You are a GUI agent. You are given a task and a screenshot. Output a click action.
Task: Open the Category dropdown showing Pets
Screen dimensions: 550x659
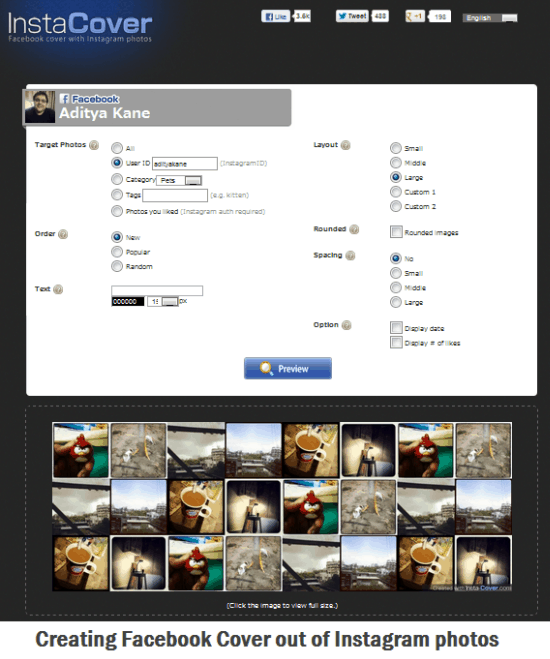point(179,180)
